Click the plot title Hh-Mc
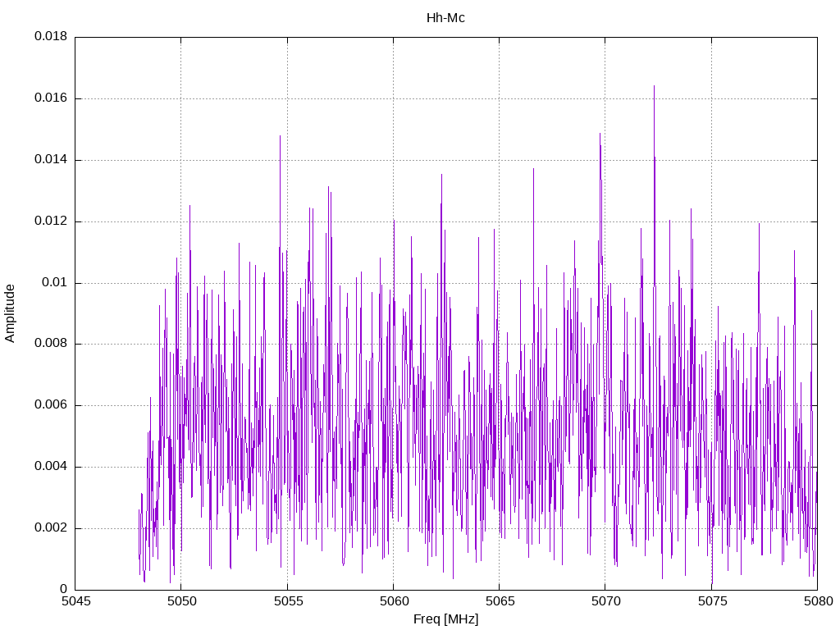Image resolution: width=840 pixels, height=630 pixels. click(x=445, y=18)
